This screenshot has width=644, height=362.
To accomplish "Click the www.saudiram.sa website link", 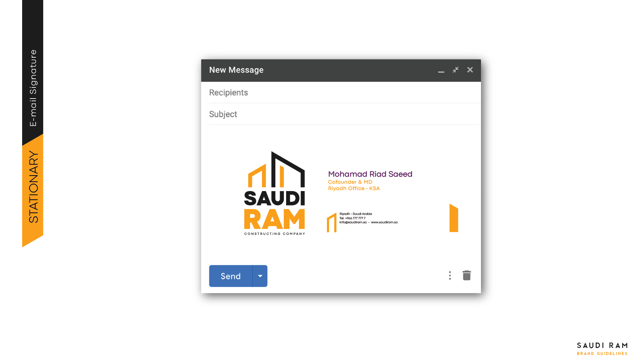I will 384,222.
